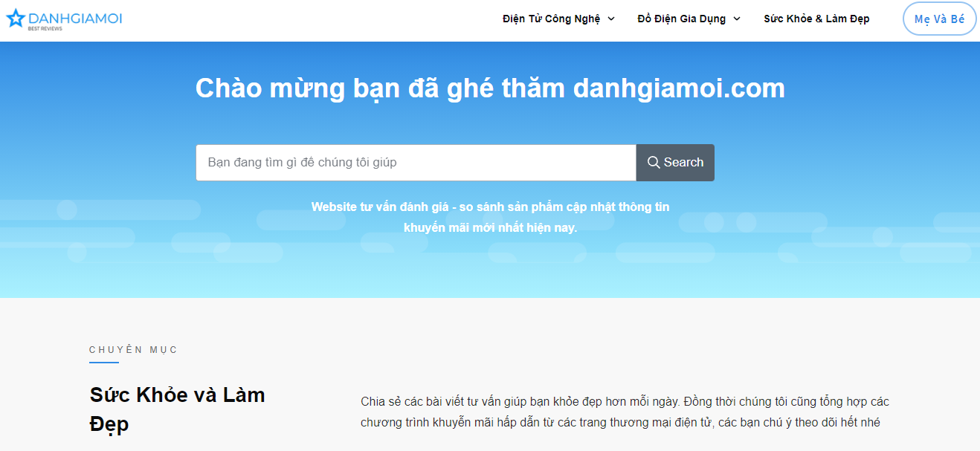Expand the Đồ Điện Gia Dụng chevron
Image resolution: width=980 pixels, height=451 pixels.
point(737,19)
